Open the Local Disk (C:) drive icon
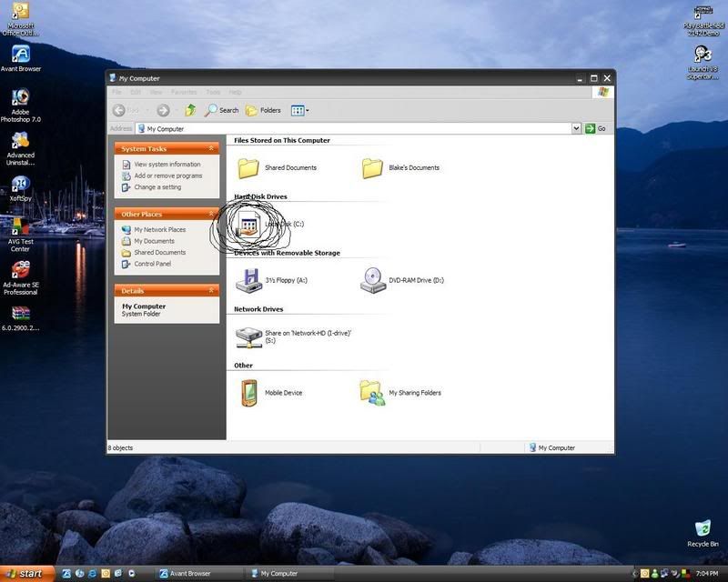Screen dimensions: 728x582 pyautogui.click(x=249, y=225)
